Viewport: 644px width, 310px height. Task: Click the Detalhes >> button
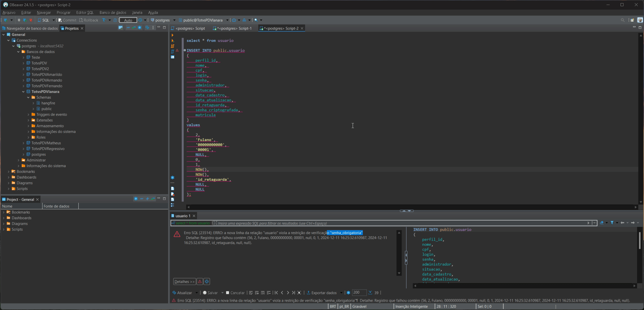click(184, 281)
